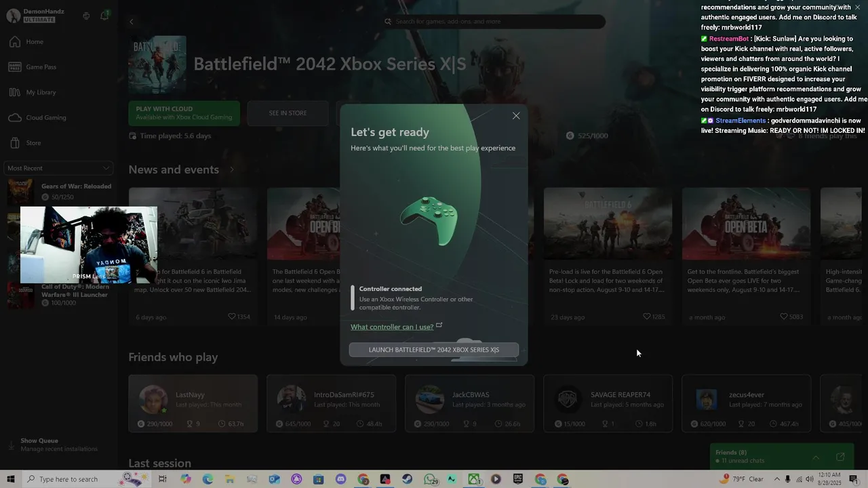The width and height of the screenshot is (868, 488).
Task: Open the Windows Start menu
Action: click(11, 479)
